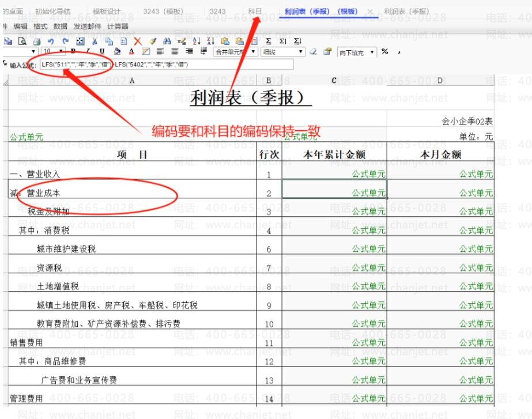Pick font color with red A
Screen dimensions: 532x419
(131, 51)
